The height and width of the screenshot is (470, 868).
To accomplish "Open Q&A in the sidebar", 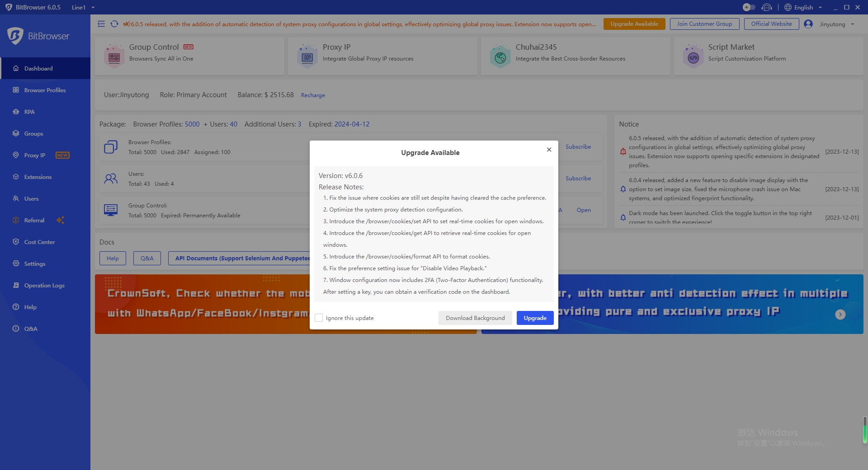I will point(45,329).
